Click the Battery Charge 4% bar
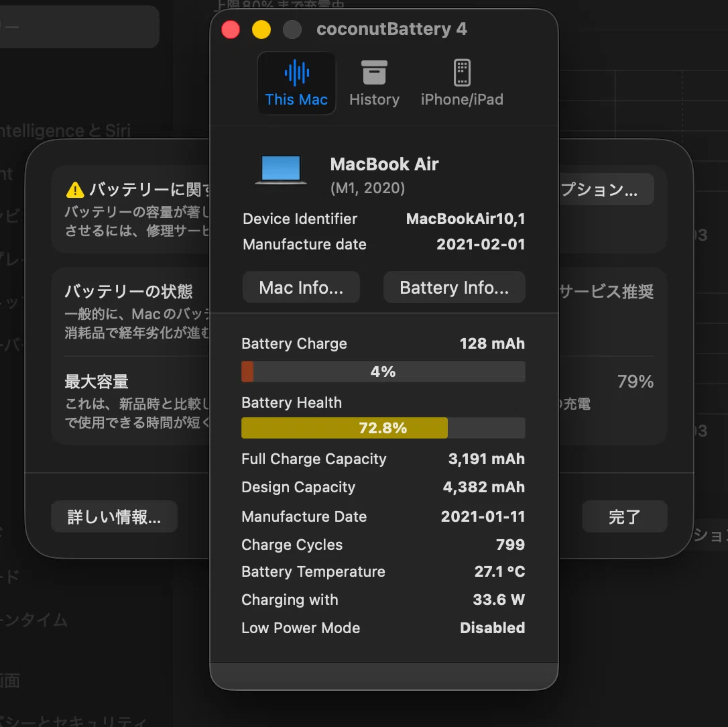The height and width of the screenshot is (727, 728). point(383,372)
